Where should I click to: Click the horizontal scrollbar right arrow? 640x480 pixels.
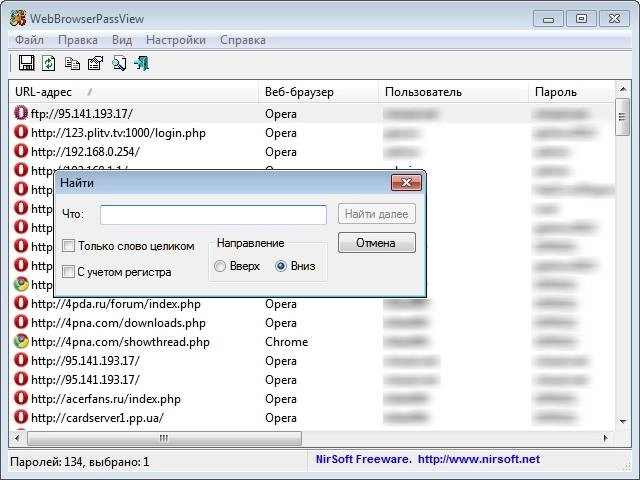[x=606, y=438]
